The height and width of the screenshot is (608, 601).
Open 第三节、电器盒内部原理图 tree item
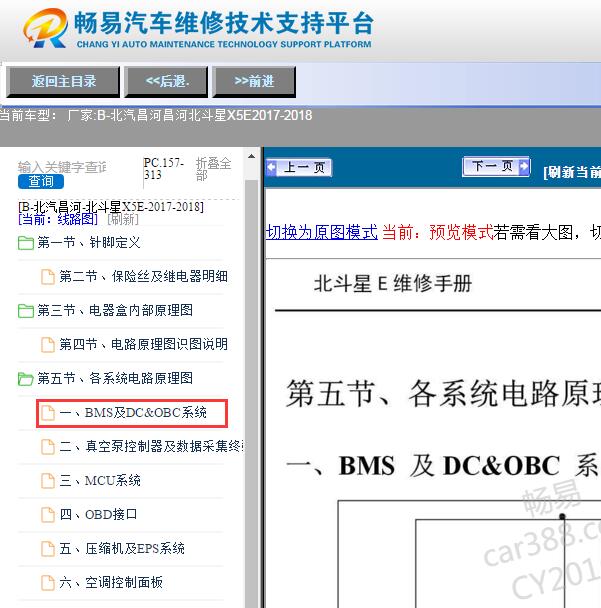115,310
